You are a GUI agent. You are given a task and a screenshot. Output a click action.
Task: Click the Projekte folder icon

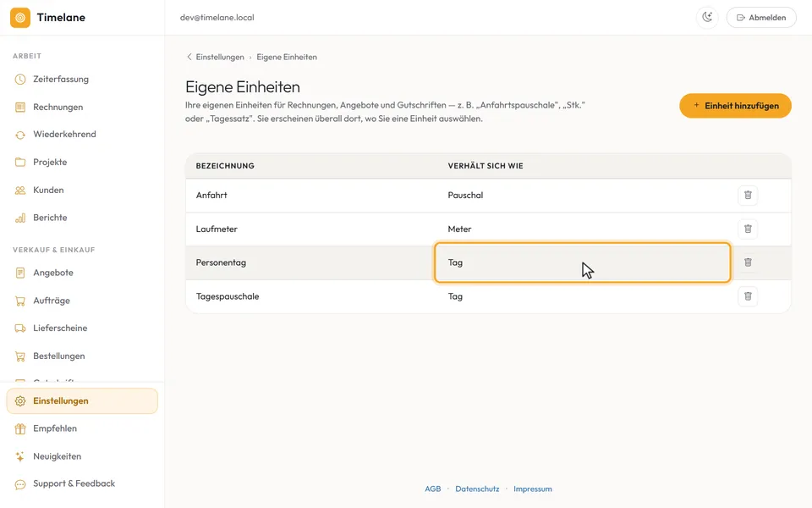tap(20, 163)
